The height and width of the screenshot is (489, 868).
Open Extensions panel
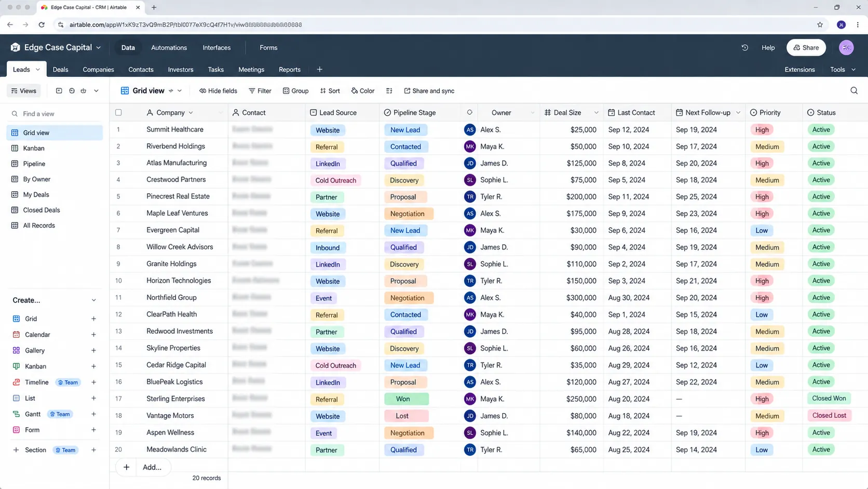799,69
